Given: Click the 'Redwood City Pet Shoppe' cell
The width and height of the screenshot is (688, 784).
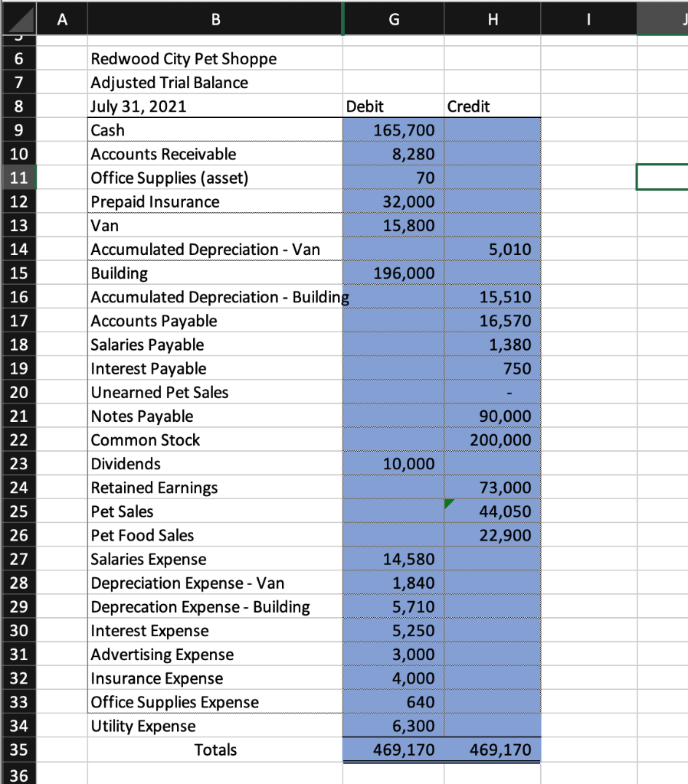Looking at the screenshot, I should 215,58.
